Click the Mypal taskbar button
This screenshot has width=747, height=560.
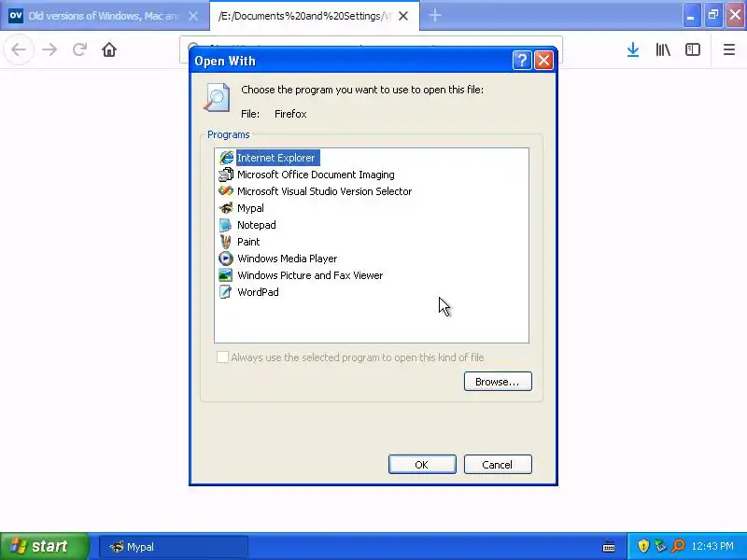(x=174, y=547)
